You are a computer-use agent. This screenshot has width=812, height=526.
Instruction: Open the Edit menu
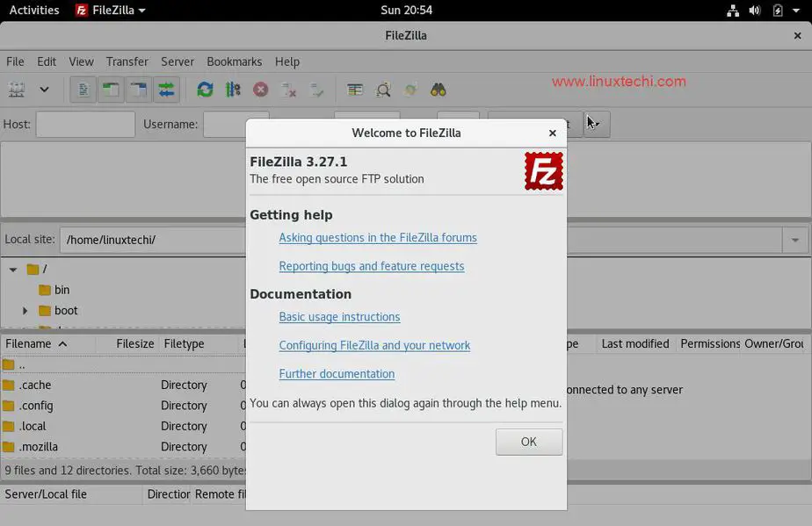point(47,61)
